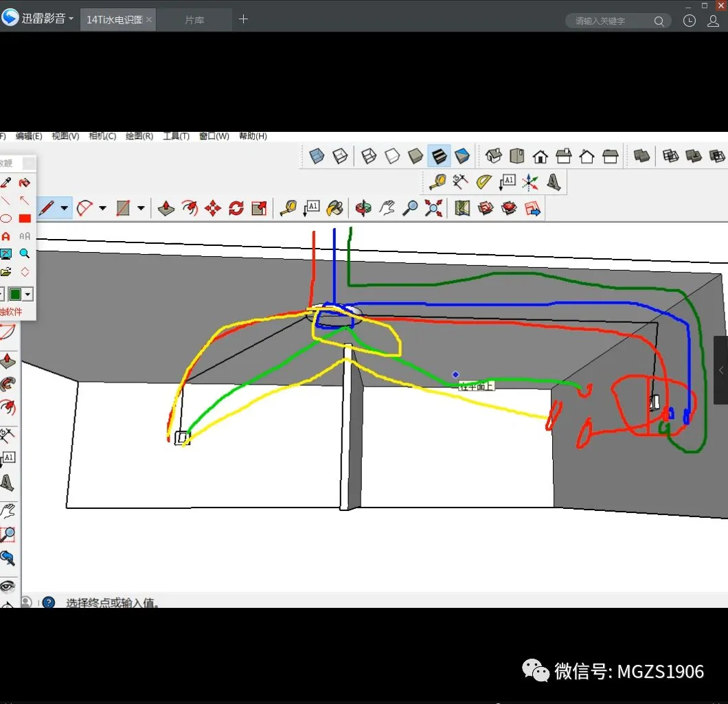Click the cyan magnifier in annotation panel
Image resolution: width=728 pixels, height=704 pixels.
pos(24,253)
